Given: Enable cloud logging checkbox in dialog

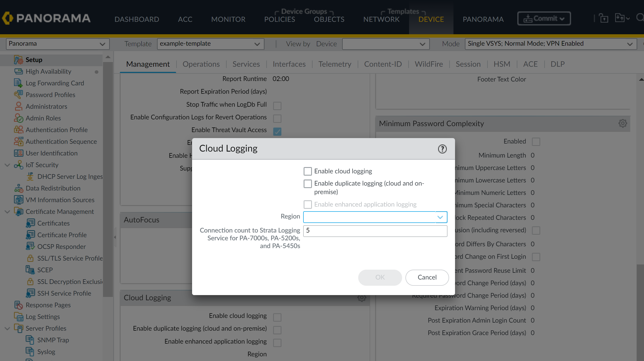Looking at the screenshot, I should [x=308, y=171].
